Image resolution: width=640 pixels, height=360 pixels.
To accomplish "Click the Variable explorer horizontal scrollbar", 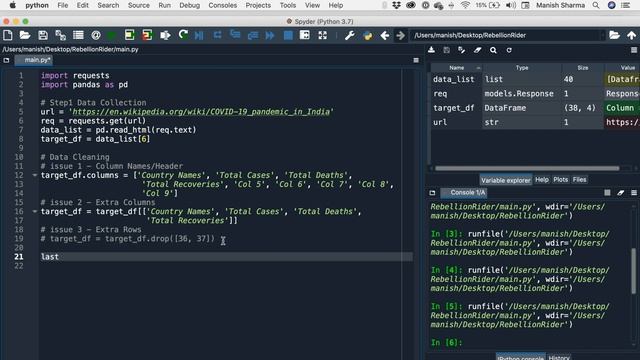I will (x=527, y=168).
